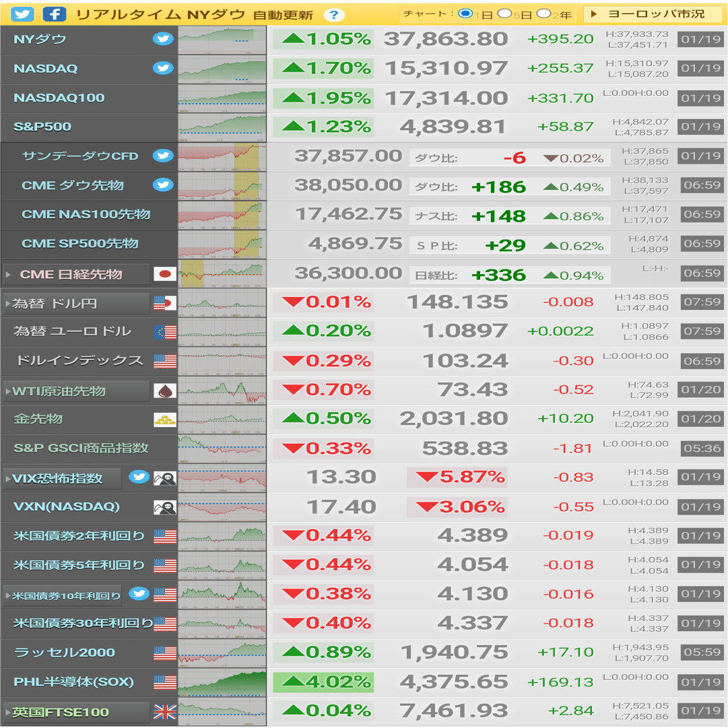Viewport: 728px width, 728px height.
Task: Select the 2年 chart radio button
Action: click(x=543, y=13)
